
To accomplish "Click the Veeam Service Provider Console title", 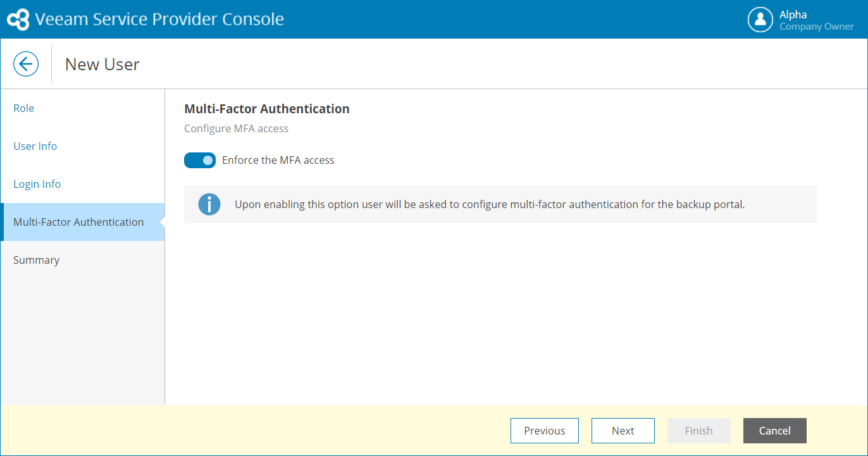I will point(159,20).
